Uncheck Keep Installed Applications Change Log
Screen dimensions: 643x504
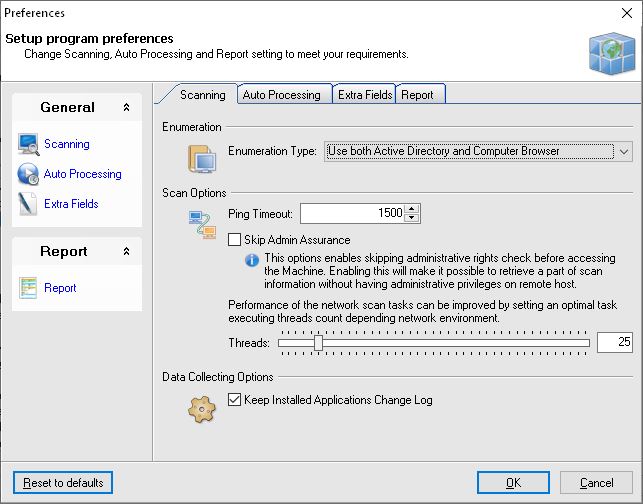[x=235, y=400]
